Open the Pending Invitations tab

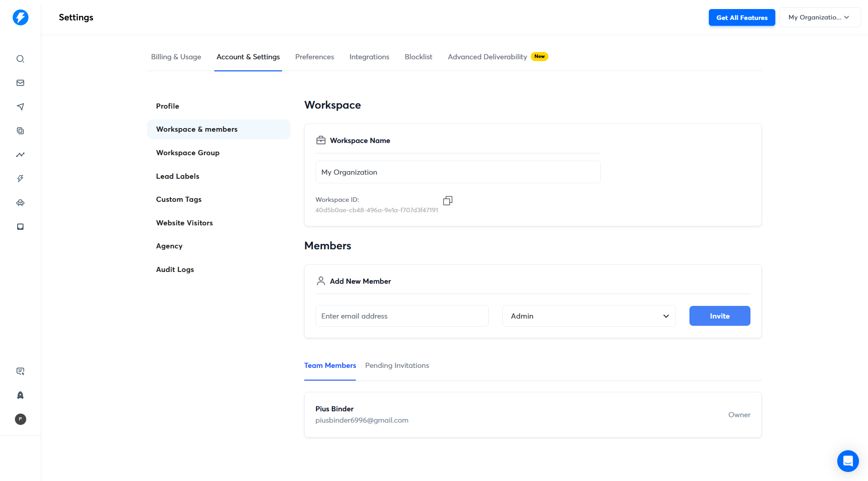coord(397,366)
